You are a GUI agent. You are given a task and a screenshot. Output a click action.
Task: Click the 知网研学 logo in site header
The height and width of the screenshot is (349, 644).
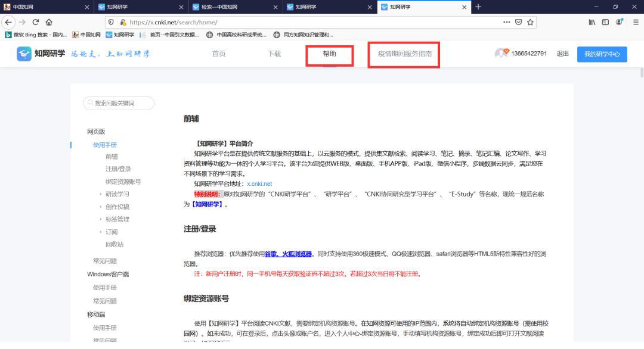[42, 54]
